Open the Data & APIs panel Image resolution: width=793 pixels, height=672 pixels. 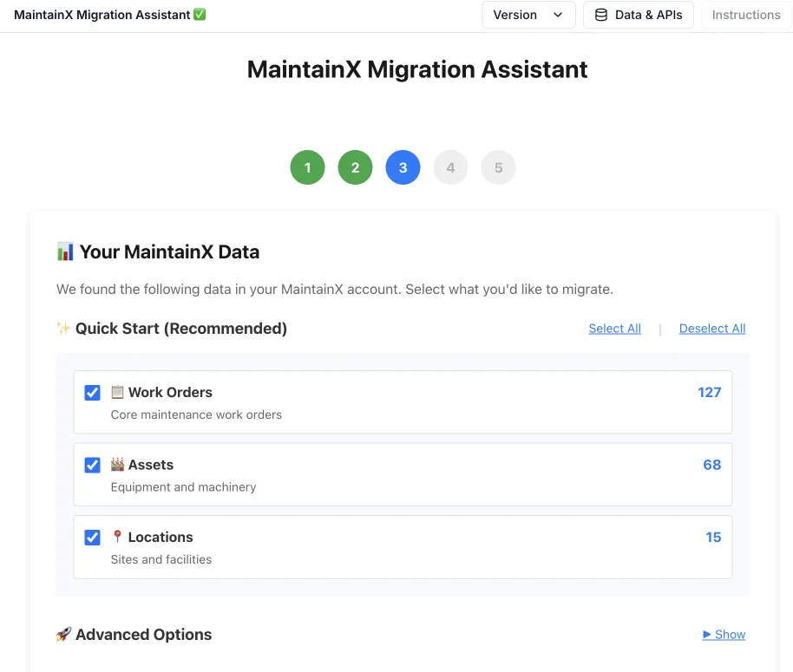point(639,15)
